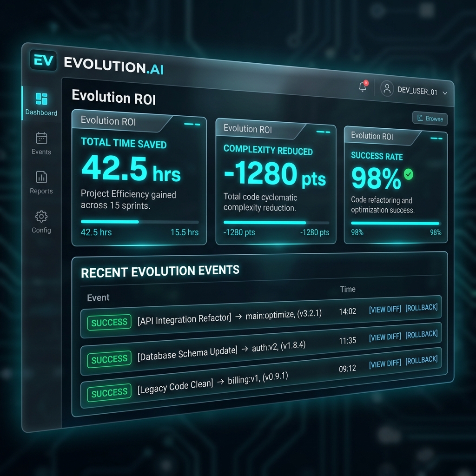This screenshot has height=476, width=476.
Task: Click the notification bell icon
Action: (x=362, y=87)
